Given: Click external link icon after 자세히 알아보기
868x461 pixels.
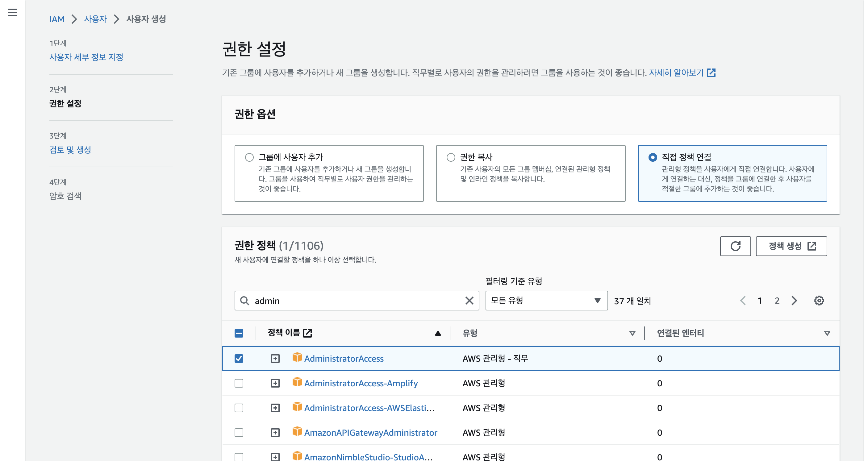Looking at the screenshot, I should tap(711, 73).
